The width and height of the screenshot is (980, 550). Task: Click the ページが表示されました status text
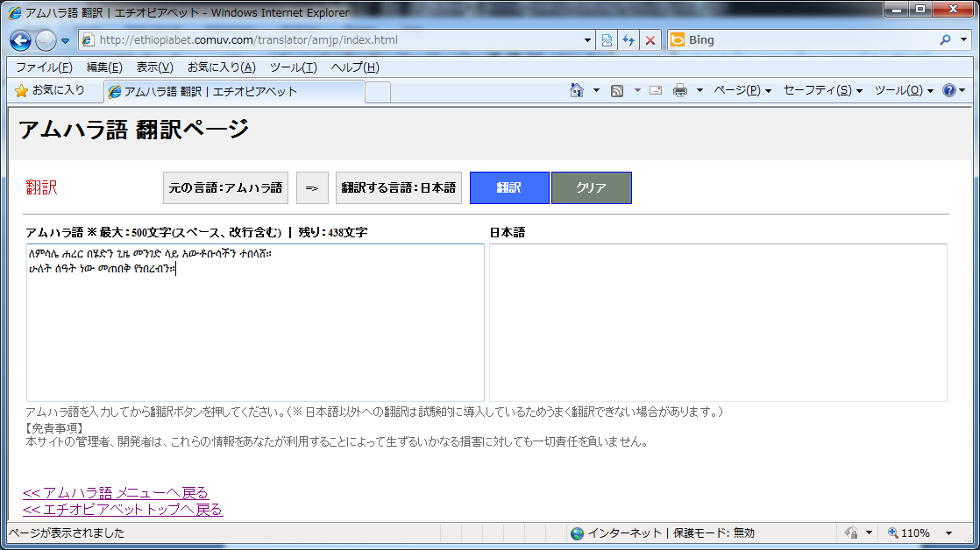(67, 533)
